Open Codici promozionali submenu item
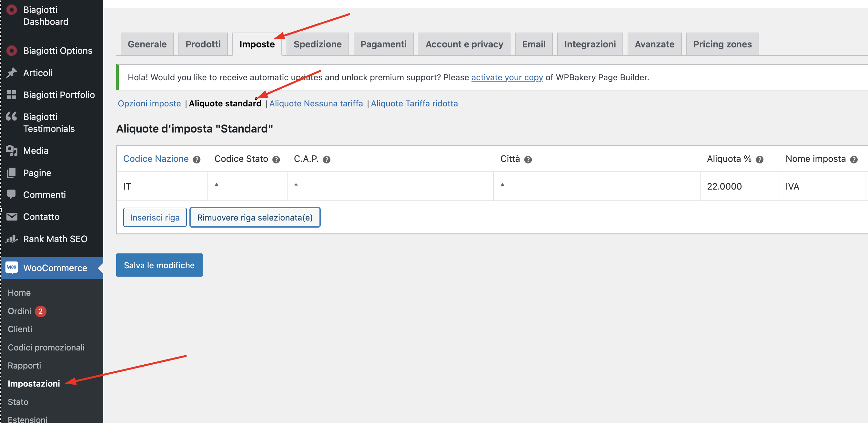The height and width of the screenshot is (423, 868). [46, 347]
